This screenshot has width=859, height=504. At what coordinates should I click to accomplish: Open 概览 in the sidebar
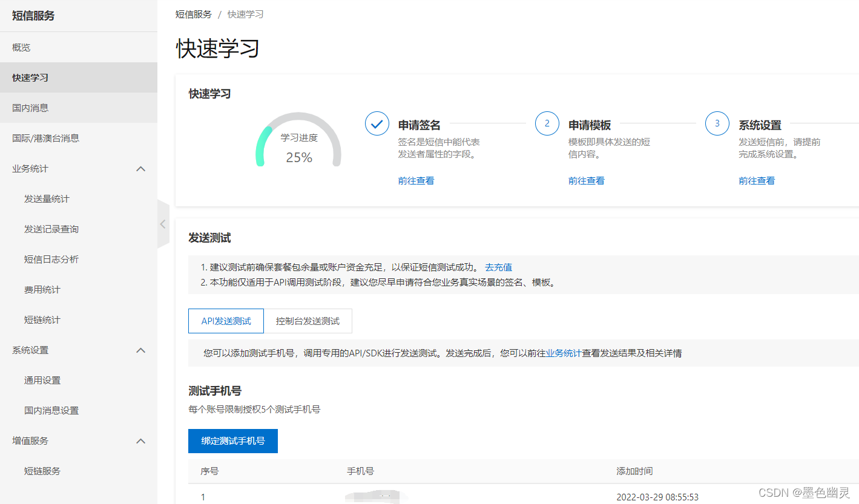click(x=79, y=47)
